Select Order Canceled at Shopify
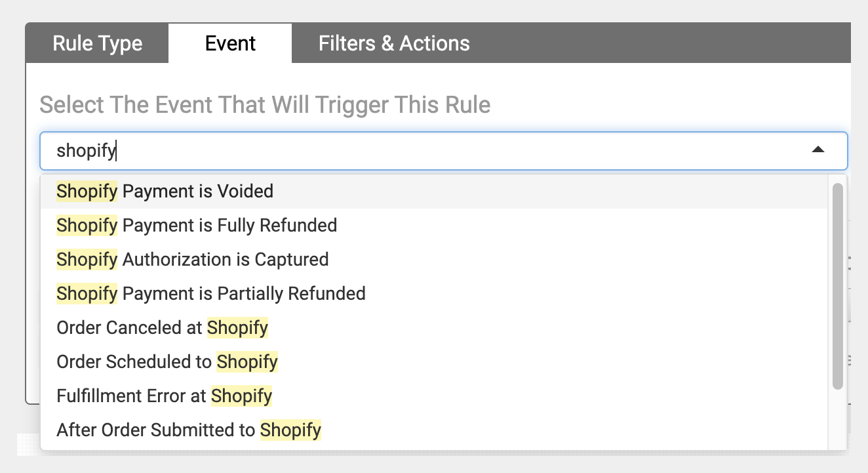Viewport: 868px width, 473px height. click(433, 328)
